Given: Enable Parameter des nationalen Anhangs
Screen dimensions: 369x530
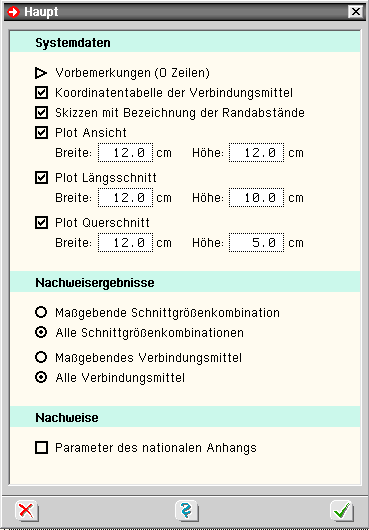Looking at the screenshot, I should pyautogui.click(x=41, y=448).
